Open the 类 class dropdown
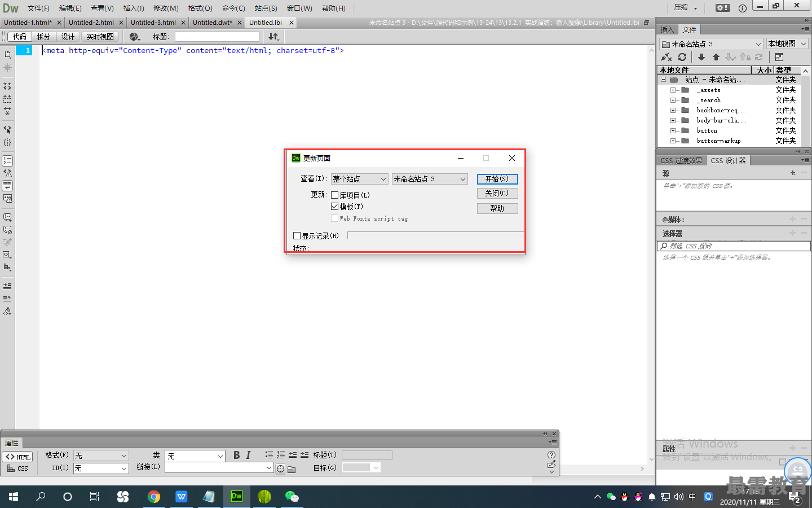The width and height of the screenshot is (812, 508). click(x=195, y=456)
